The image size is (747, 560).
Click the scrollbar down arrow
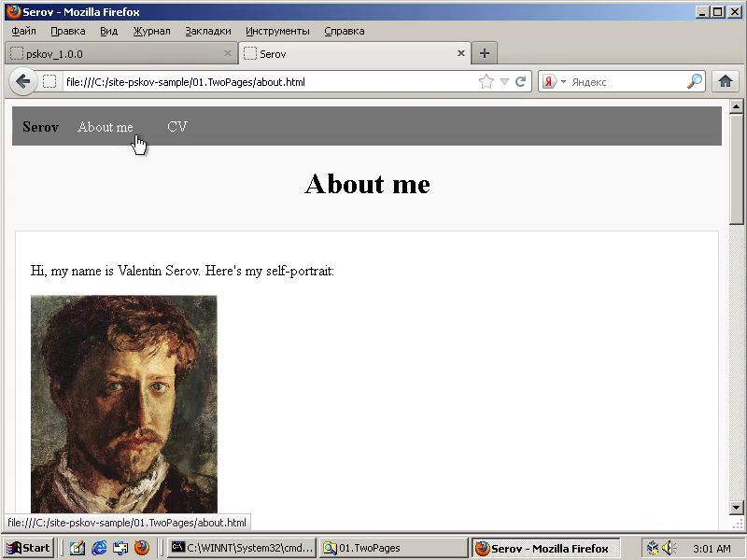(736, 507)
